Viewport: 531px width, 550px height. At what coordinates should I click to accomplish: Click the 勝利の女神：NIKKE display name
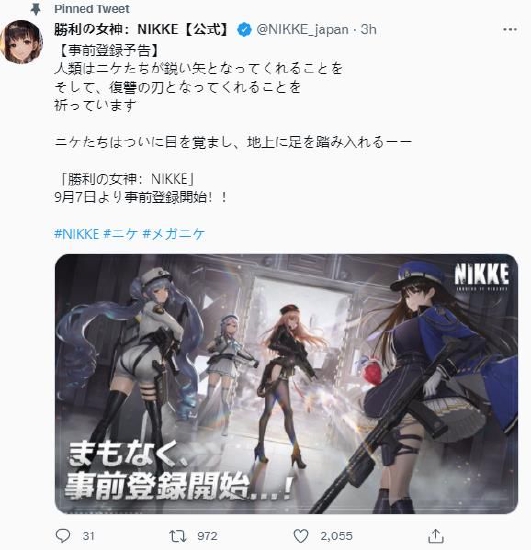pos(141,29)
